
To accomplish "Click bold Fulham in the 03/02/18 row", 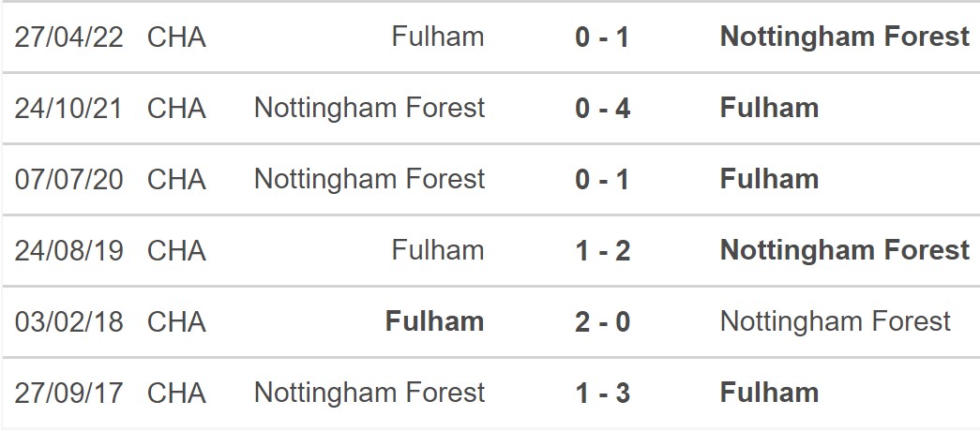I will (x=435, y=321).
